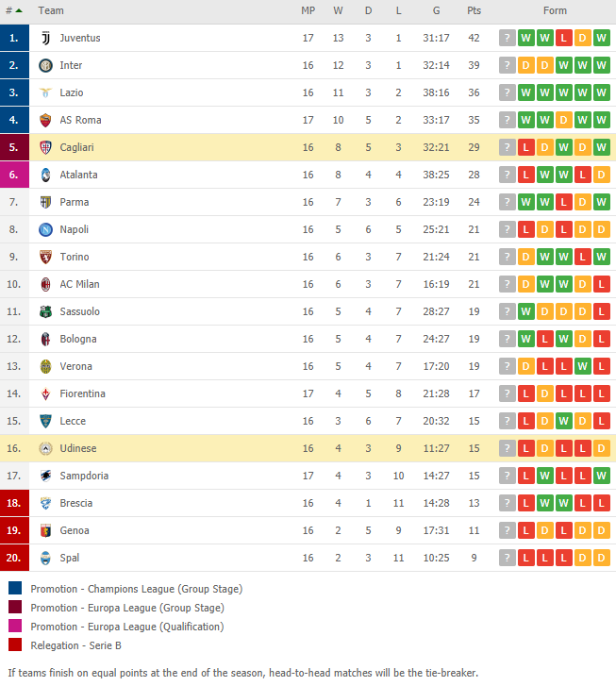The image size is (616, 686).
Task: Click the Udinese crest icon
Action: click(45, 448)
